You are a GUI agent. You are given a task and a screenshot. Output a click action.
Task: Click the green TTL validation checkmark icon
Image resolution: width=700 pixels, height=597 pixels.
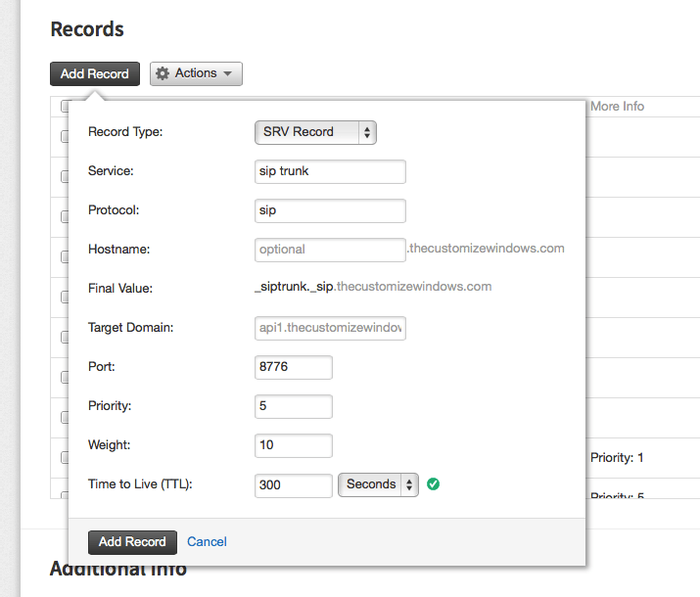click(x=433, y=484)
